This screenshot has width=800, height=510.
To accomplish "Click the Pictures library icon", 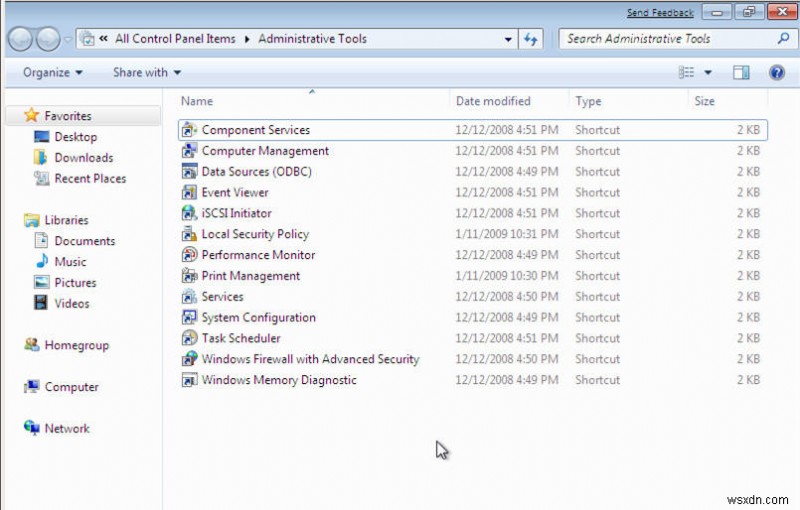I will (41, 283).
